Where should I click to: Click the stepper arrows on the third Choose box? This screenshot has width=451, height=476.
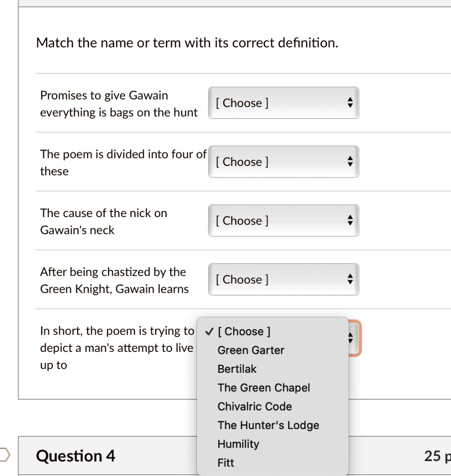[x=351, y=220]
